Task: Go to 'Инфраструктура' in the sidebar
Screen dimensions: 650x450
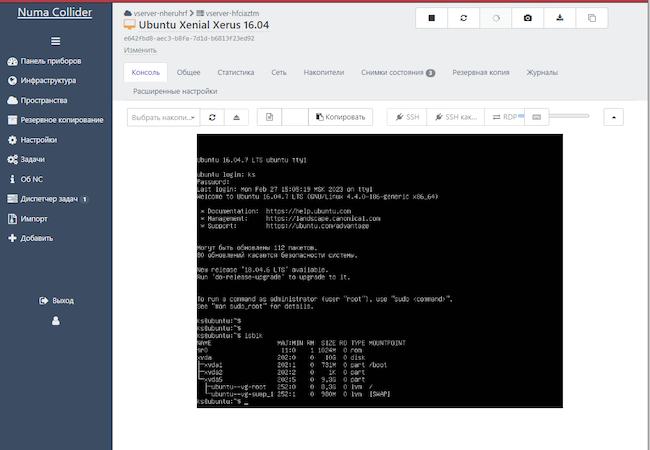Action: (x=41, y=80)
